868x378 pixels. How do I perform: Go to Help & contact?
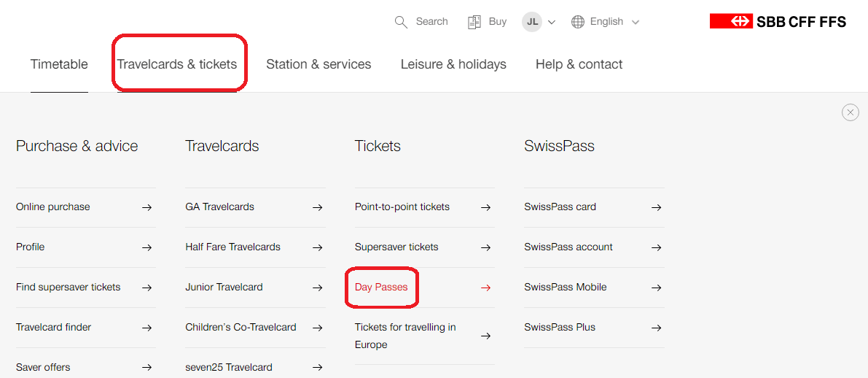point(579,64)
